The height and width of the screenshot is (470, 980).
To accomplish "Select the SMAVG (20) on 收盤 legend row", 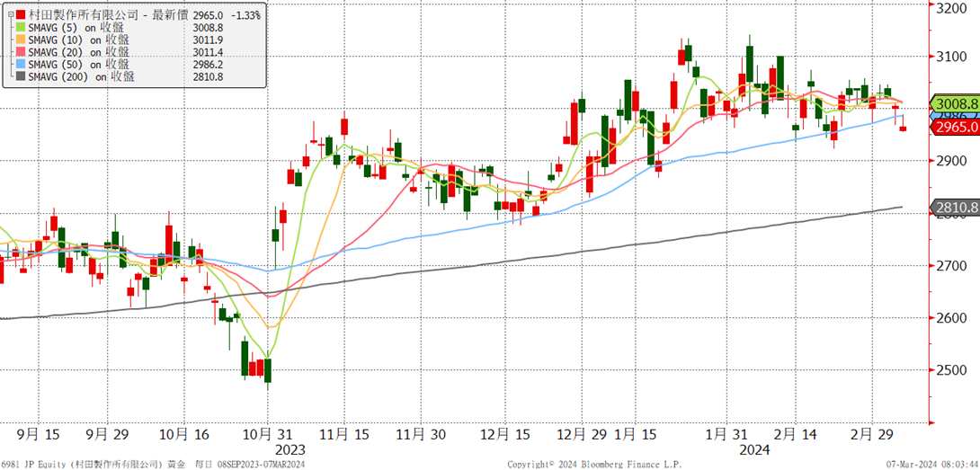I will [x=79, y=52].
